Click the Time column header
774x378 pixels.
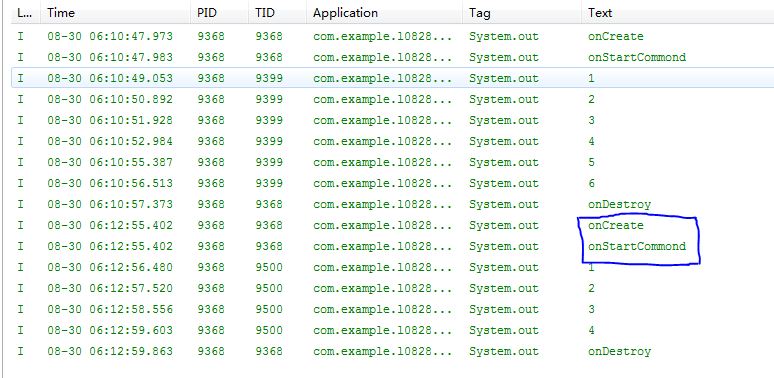[x=116, y=13]
